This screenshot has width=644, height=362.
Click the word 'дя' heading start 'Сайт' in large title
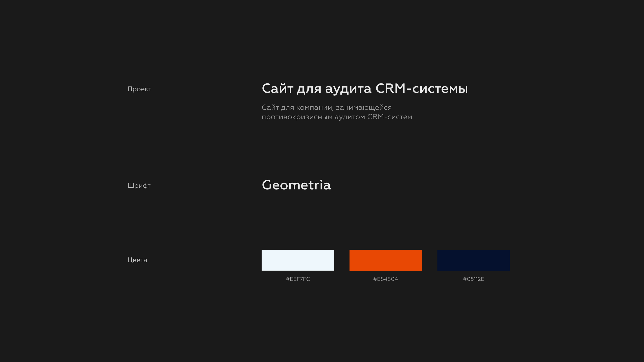pos(277,89)
